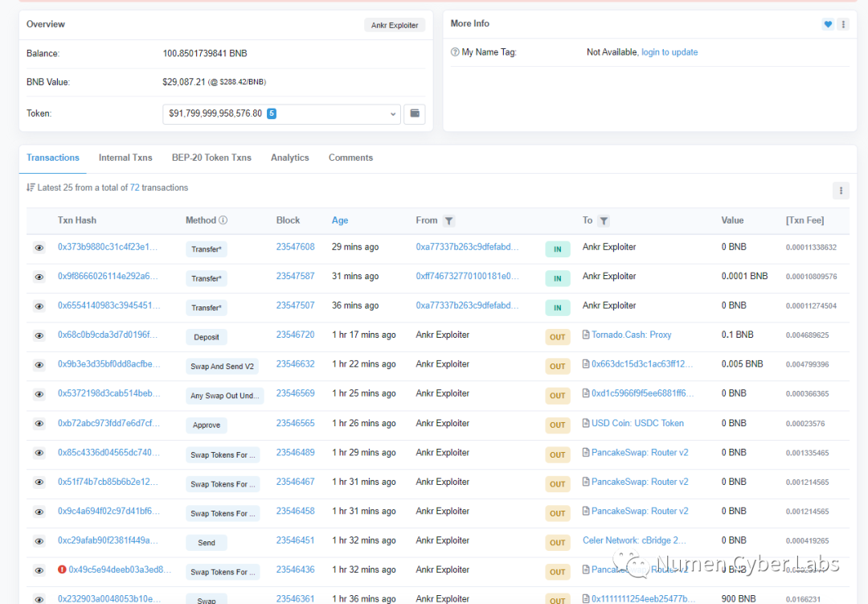Click the 900 BNB value cell
This screenshot has height=604, width=868.
coord(739,599)
